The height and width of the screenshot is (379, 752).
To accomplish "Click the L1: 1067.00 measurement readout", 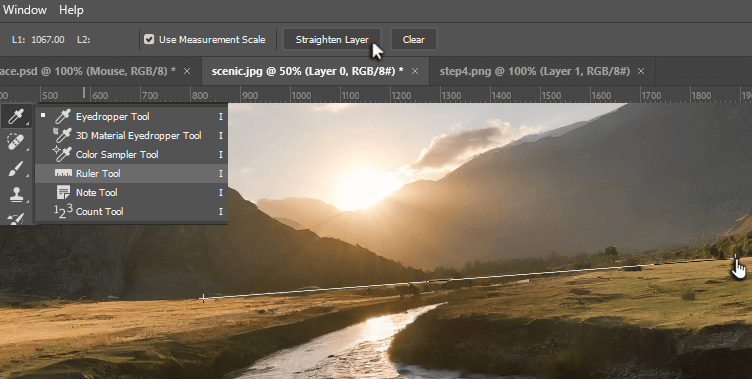I will pyautogui.click(x=38, y=40).
